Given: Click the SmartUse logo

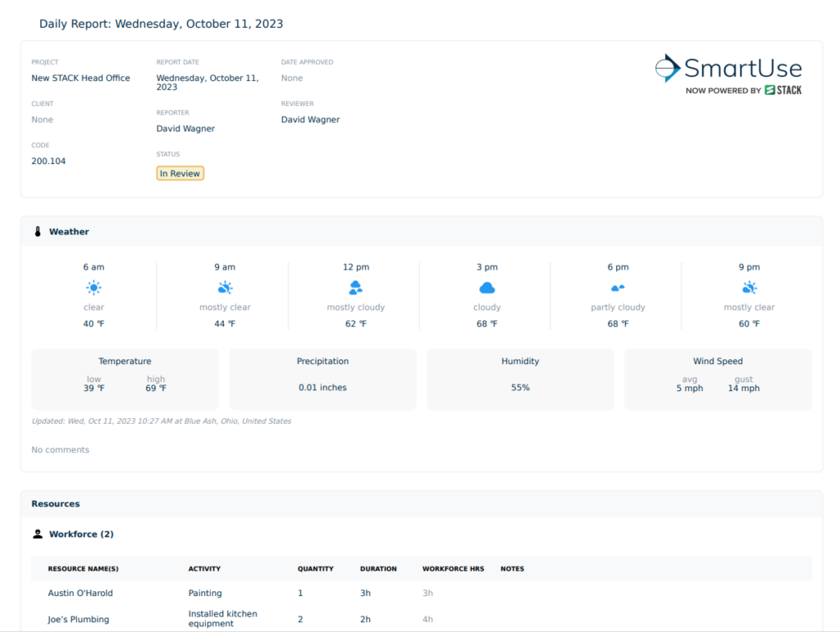Looking at the screenshot, I should 728,70.
